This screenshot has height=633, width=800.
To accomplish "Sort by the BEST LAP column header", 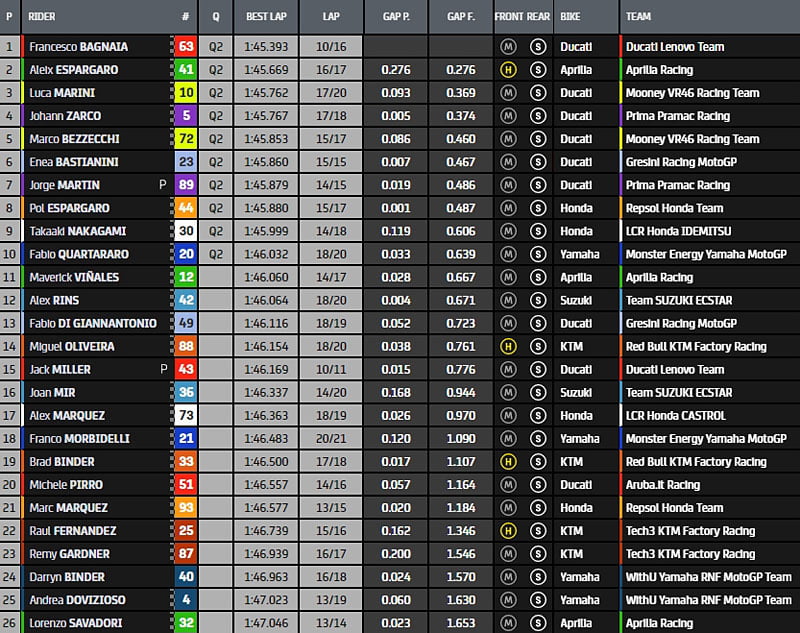I will [x=266, y=17].
